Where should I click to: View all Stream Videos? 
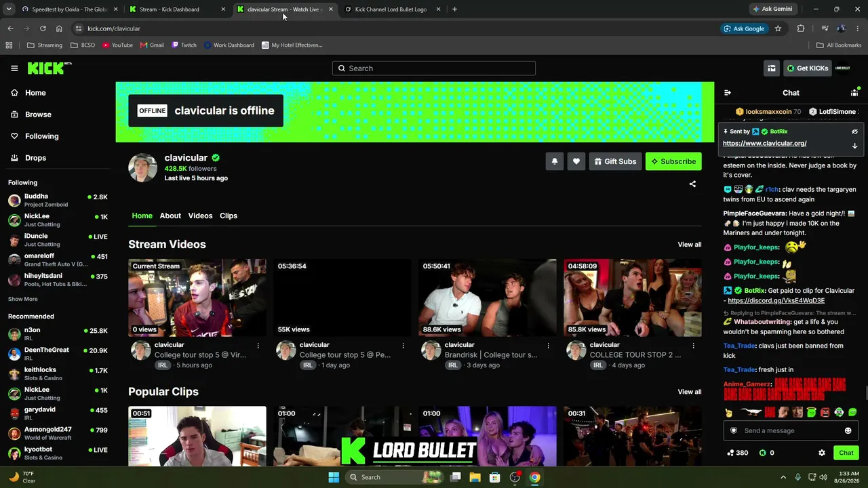pyautogui.click(x=690, y=245)
